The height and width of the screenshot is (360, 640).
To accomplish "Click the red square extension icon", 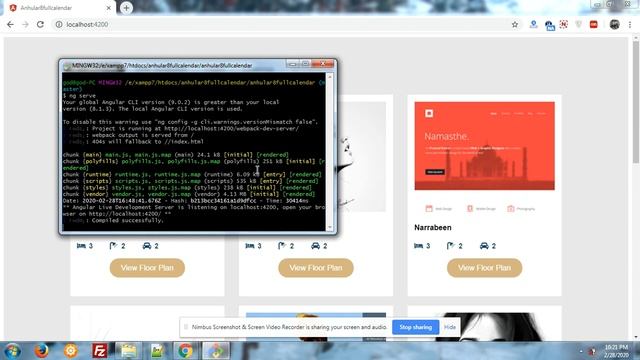I will coord(593,24).
